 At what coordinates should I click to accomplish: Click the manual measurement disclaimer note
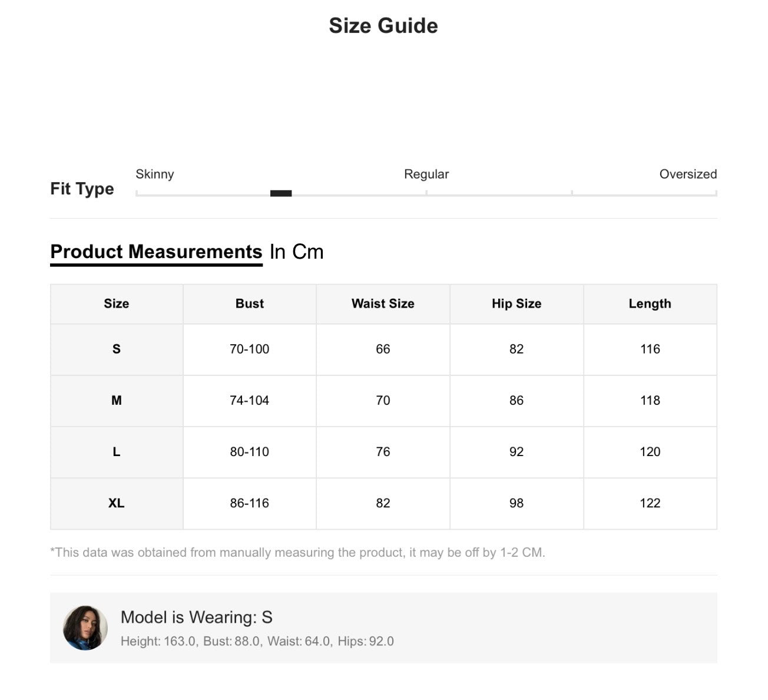pos(298,553)
